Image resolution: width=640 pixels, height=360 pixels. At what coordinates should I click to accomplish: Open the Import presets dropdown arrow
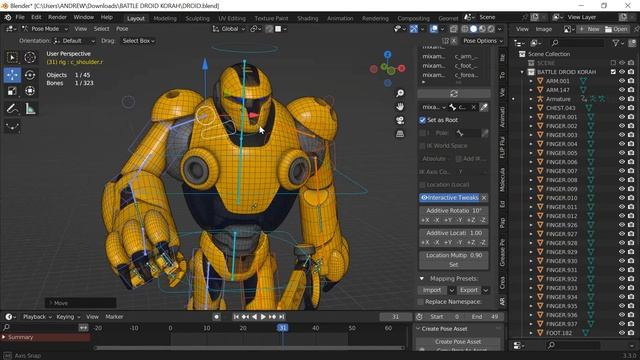452,290
